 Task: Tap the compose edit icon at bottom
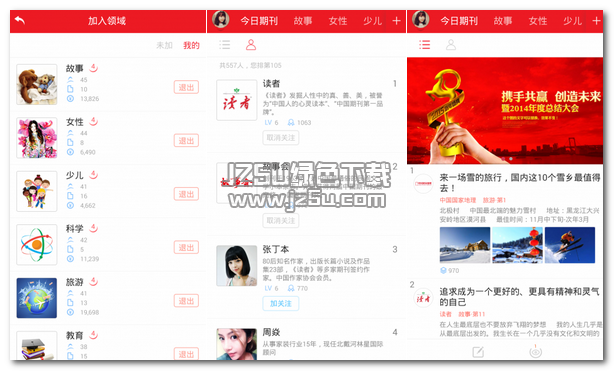coord(478,352)
